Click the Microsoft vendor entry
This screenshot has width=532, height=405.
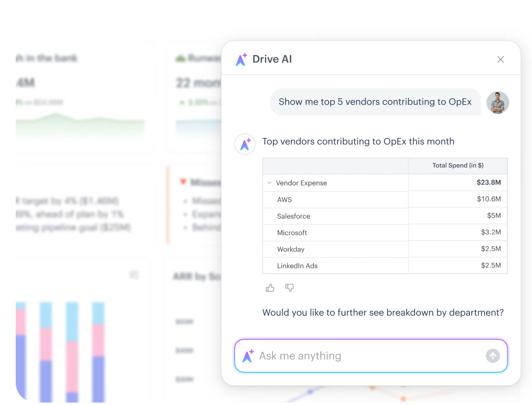292,233
